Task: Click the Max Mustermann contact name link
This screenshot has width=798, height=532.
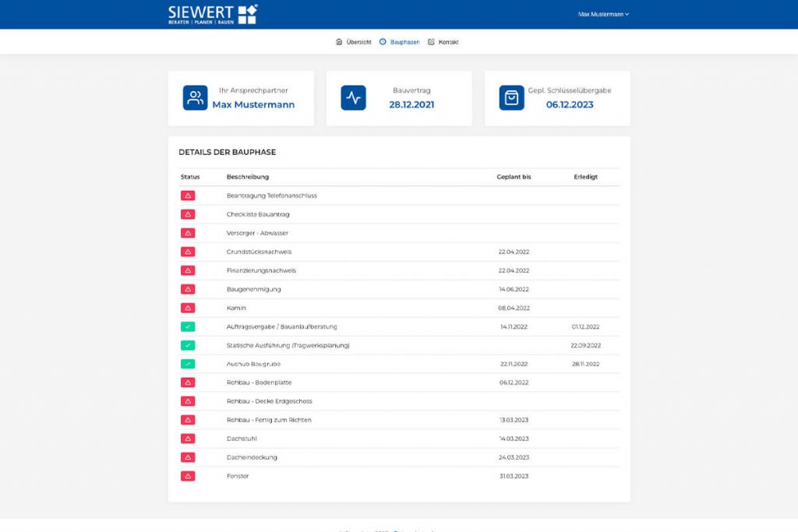Action: 253,105
